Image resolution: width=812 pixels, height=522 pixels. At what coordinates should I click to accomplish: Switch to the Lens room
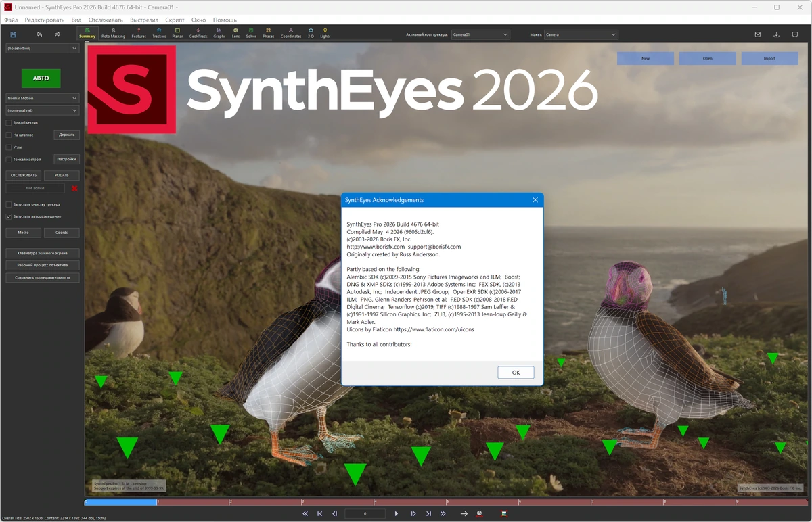point(235,33)
